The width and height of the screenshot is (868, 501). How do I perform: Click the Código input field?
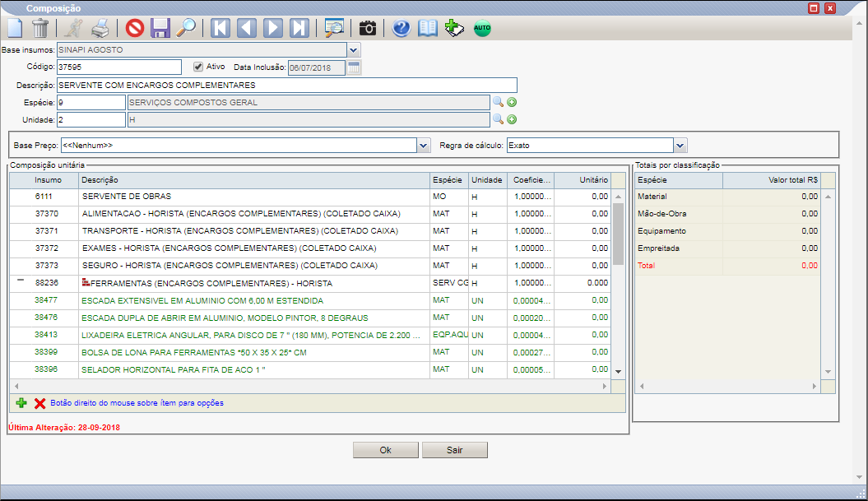(x=119, y=67)
